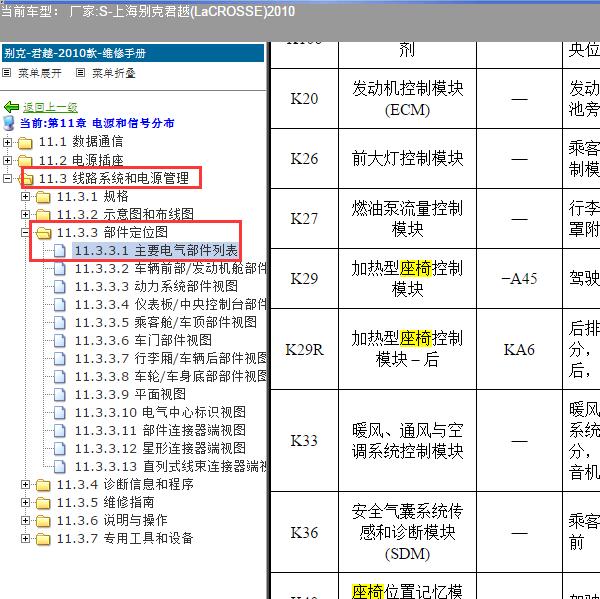Click the 别克-君越-2010款-维修手册 title bar
This screenshot has height=599, width=600.
[x=133, y=53]
